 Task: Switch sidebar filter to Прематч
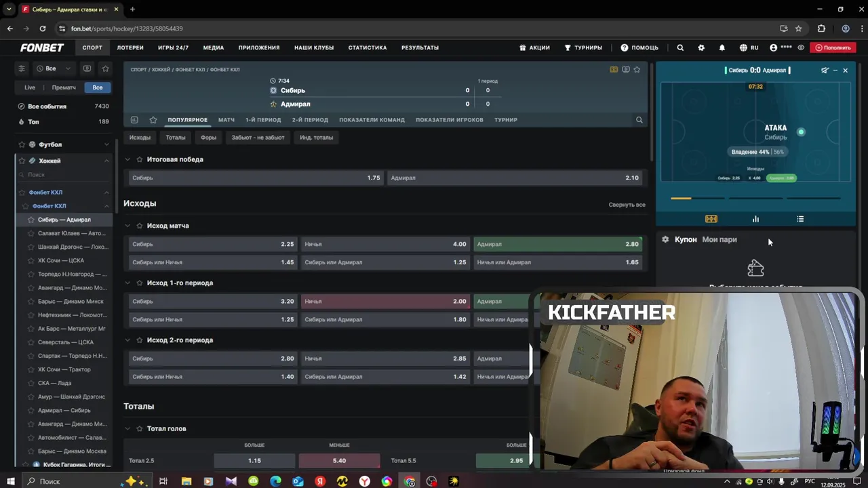64,87
